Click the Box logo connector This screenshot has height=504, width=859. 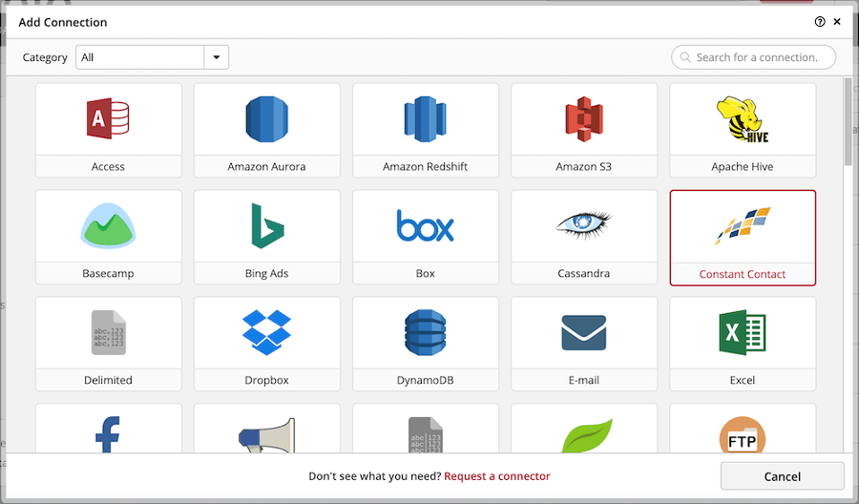(425, 225)
